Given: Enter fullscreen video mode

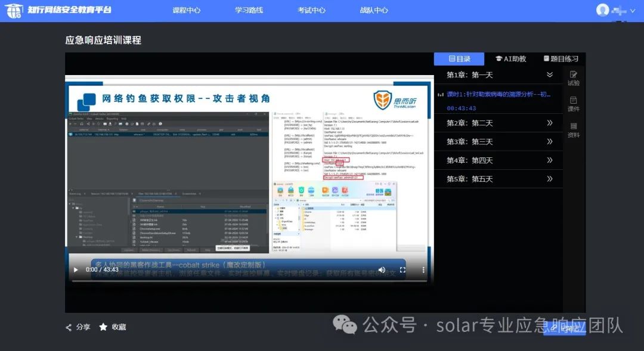Looking at the screenshot, I should click(402, 270).
